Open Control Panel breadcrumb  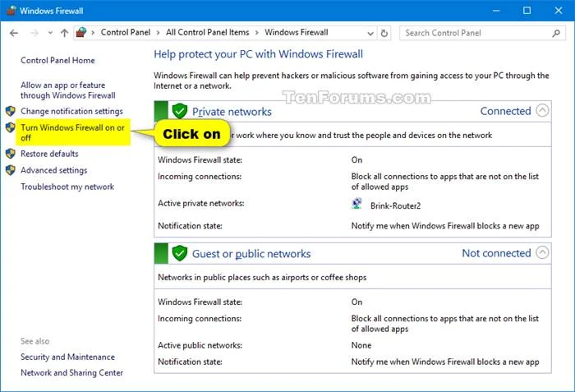click(x=126, y=32)
